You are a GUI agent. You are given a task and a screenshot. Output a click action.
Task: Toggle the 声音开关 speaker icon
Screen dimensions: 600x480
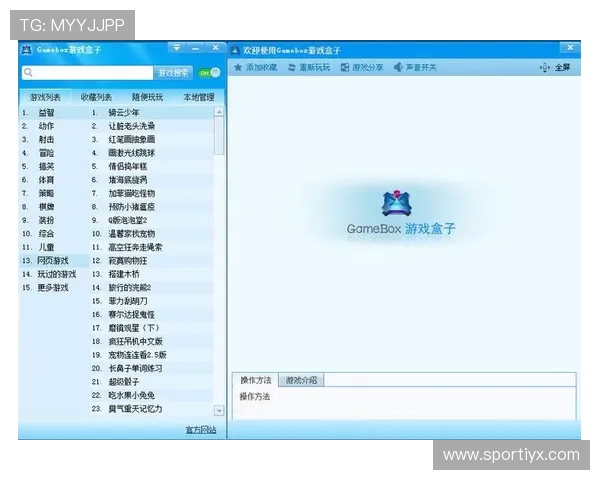click(398, 67)
